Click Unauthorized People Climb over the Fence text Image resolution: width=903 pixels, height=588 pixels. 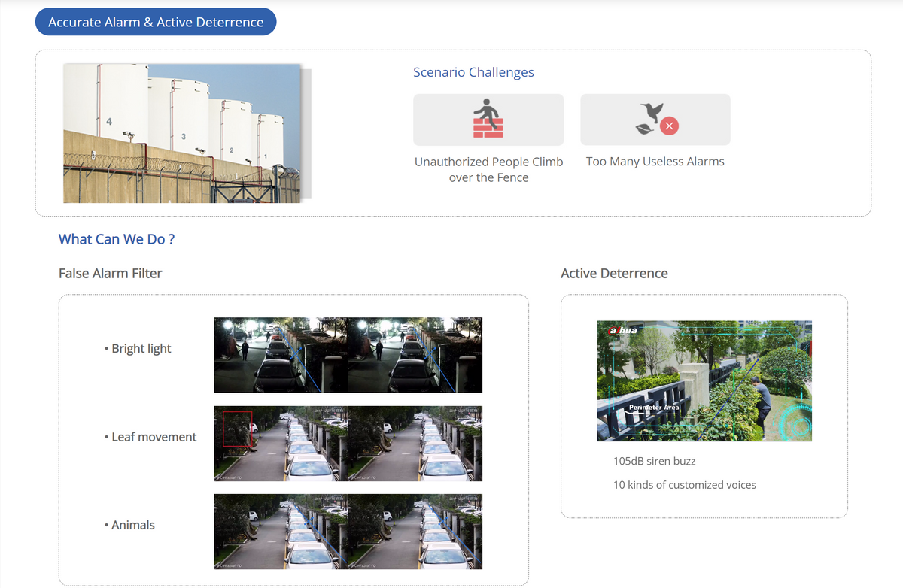pyautogui.click(x=489, y=169)
